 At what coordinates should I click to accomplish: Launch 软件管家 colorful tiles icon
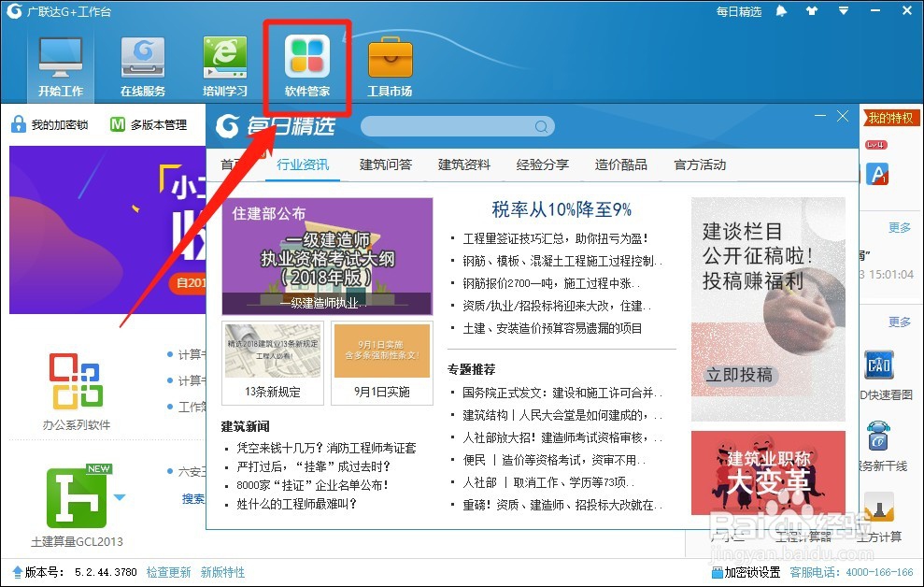click(307, 66)
